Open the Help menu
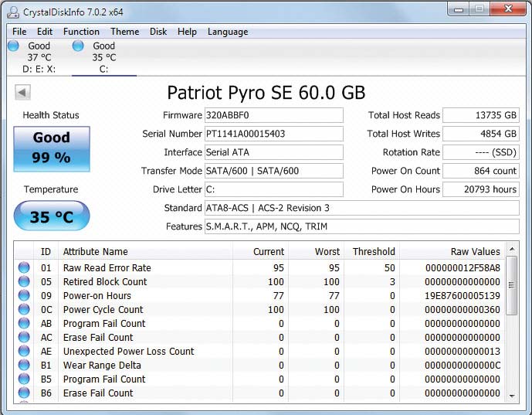Image resolution: width=532 pixels, height=415 pixels. click(187, 32)
